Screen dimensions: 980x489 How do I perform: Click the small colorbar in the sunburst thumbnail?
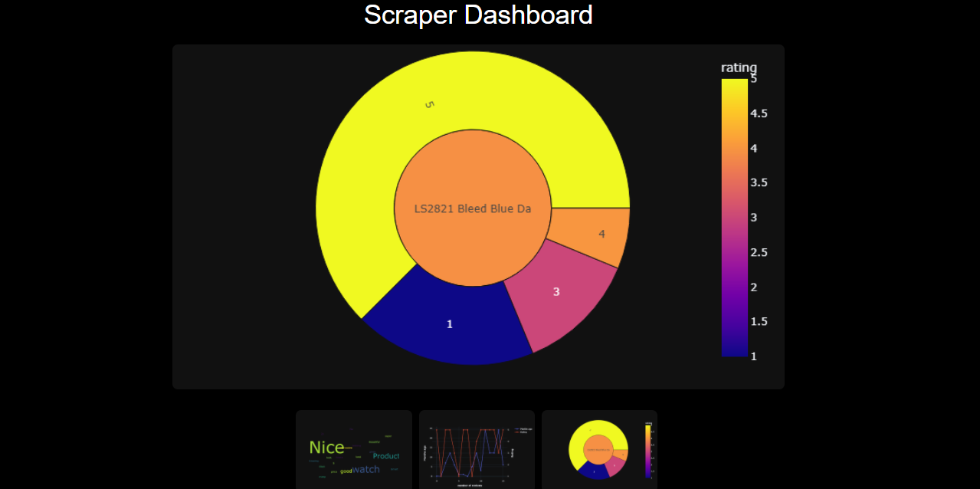[x=647, y=451]
